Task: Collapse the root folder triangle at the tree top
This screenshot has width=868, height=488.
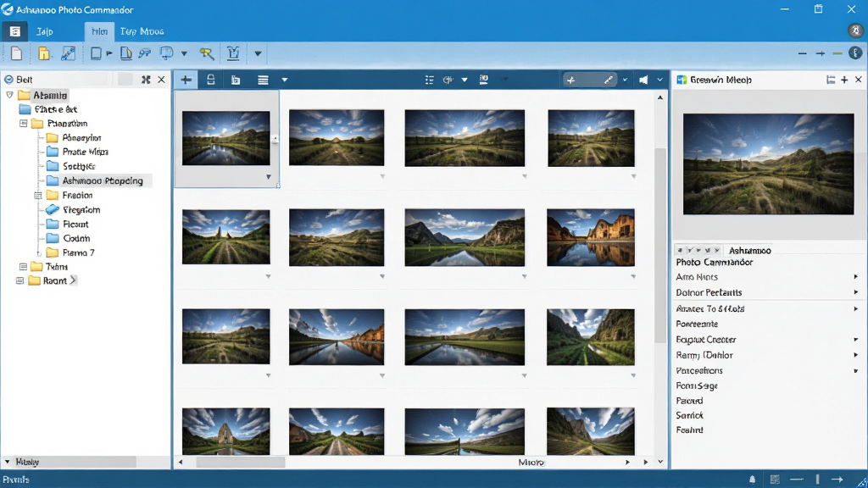Action: [9, 95]
